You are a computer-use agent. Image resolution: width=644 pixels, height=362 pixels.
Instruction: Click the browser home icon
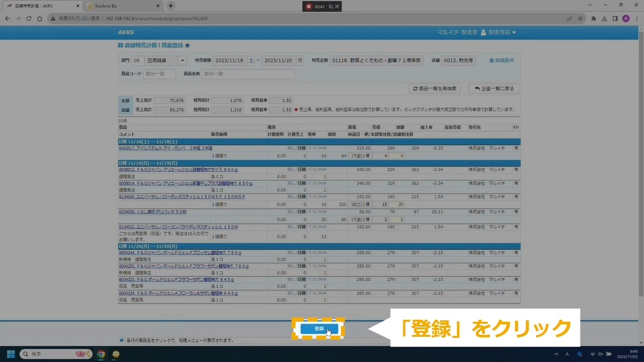tap(40, 19)
